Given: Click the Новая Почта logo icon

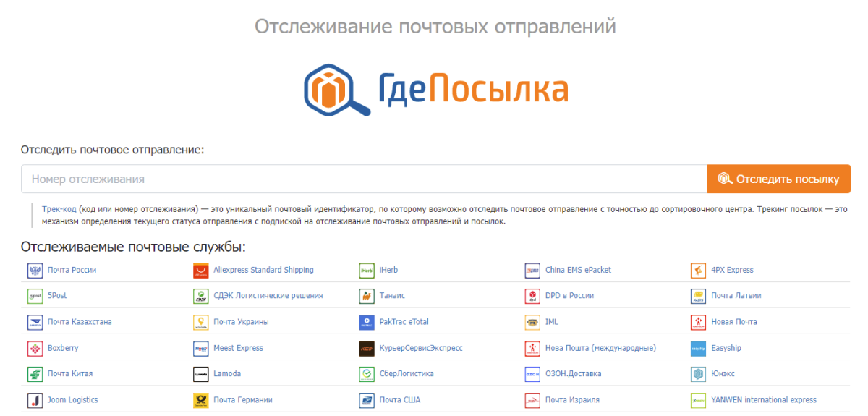Looking at the screenshot, I should coord(699,322).
